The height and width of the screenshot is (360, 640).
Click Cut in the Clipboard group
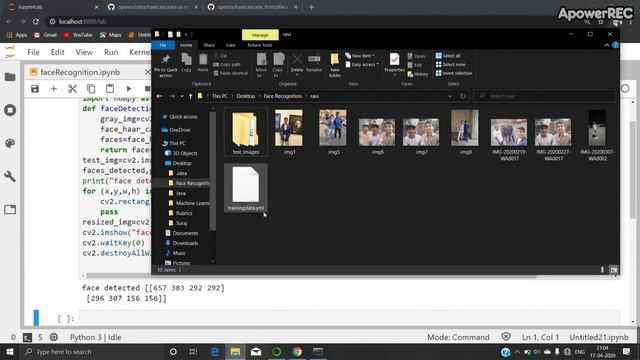point(220,56)
